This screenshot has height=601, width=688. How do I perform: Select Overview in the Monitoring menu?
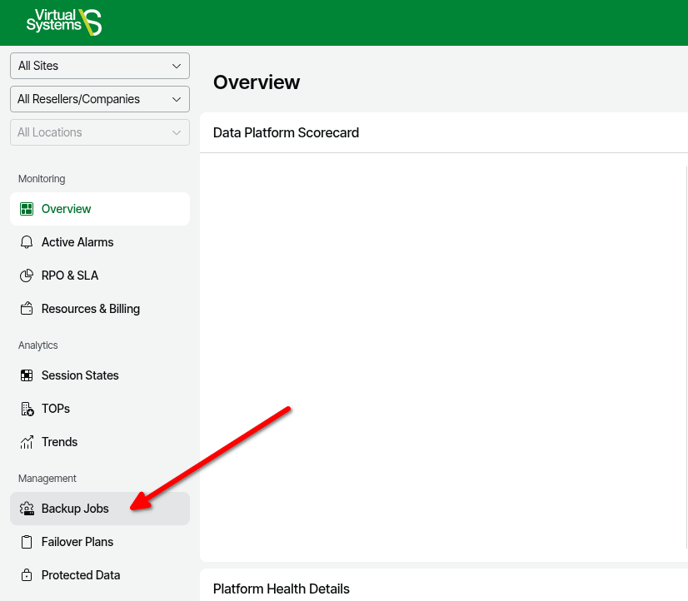pyautogui.click(x=66, y=209)
